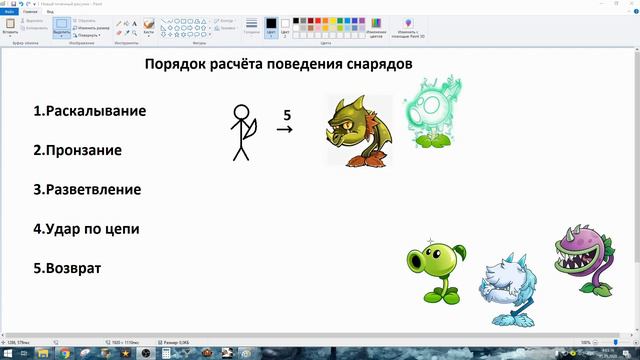This screenshot has width=640, height=360.
Task: Pick the bright red palette swatch
Action: coord(318,21)
